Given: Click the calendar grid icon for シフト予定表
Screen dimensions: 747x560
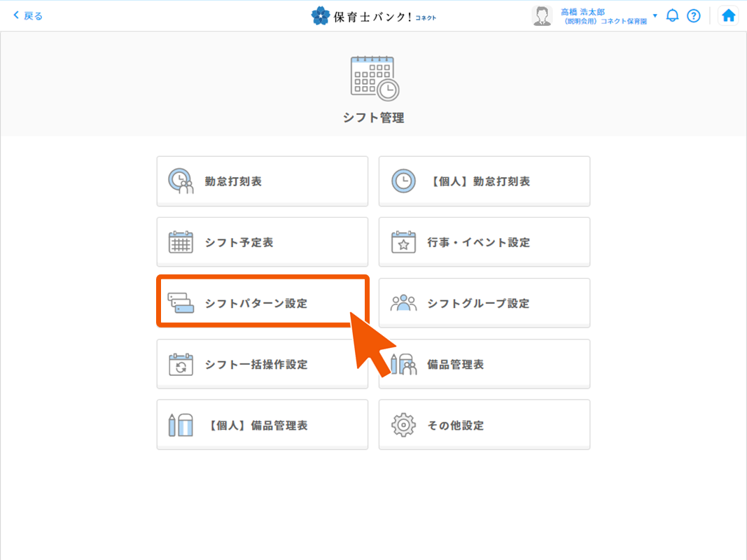Looking at the screenshot, I should [x=181, y=242].
